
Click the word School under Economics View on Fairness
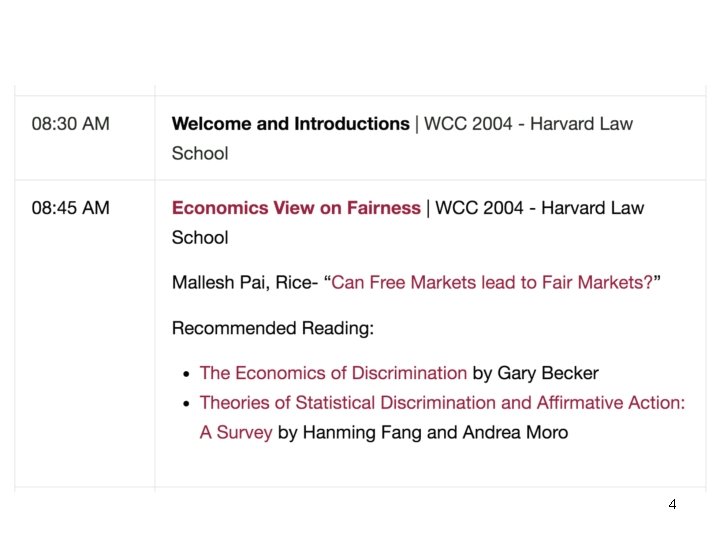coord(200,238)
